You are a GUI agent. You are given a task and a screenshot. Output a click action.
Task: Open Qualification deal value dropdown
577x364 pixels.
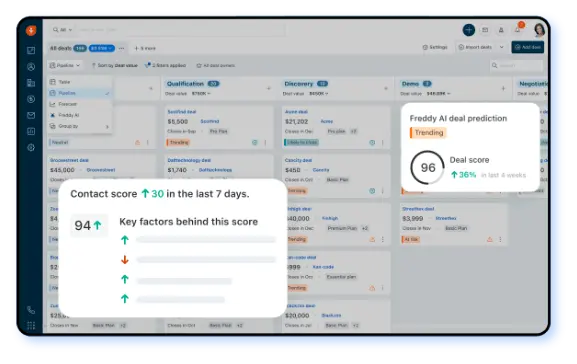pyautogui.click(x=201, y=93)
